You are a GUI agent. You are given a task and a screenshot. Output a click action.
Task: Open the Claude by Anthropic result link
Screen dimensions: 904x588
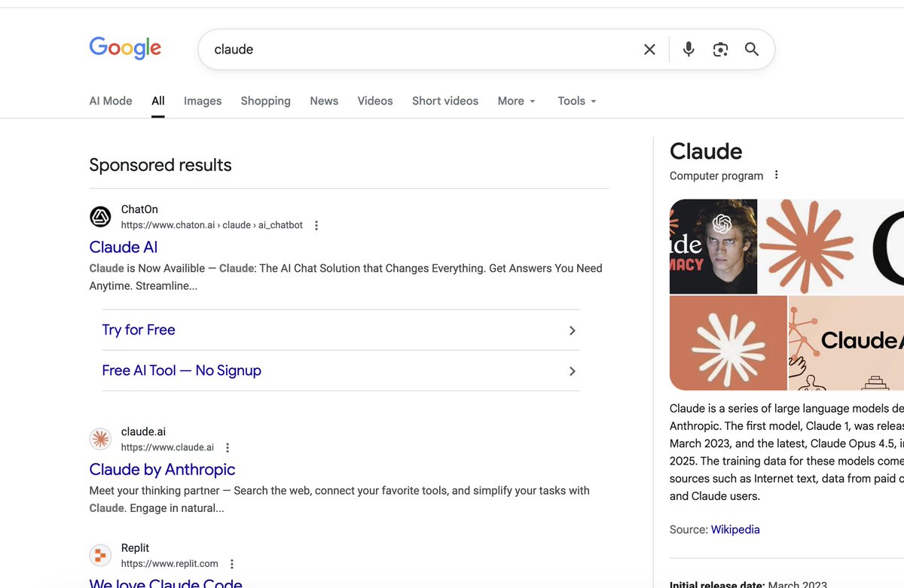[x=162, y=469]
